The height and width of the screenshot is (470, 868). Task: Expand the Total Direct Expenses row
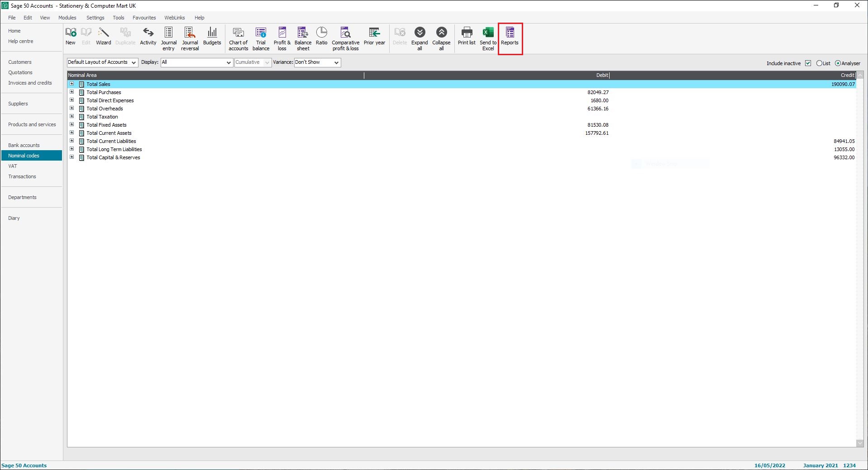(72, 100)
